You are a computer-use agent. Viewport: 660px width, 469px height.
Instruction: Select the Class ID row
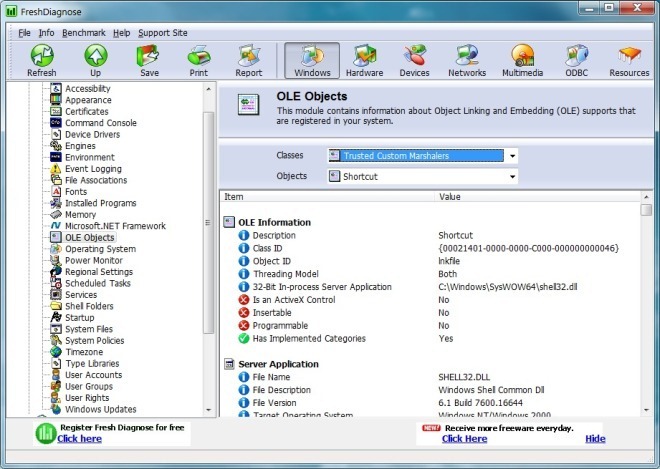(x=431, y=248)
